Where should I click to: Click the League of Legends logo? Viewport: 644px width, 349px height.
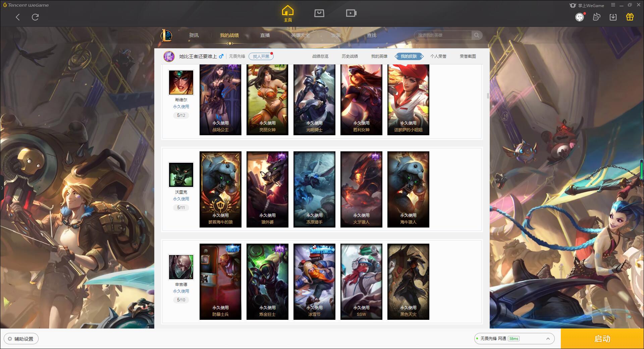(167, 35)
